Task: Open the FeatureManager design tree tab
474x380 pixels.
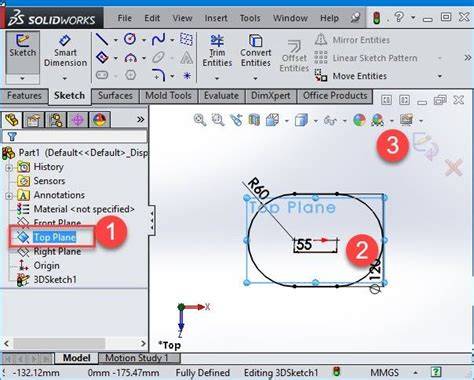Action: point(12,120)
